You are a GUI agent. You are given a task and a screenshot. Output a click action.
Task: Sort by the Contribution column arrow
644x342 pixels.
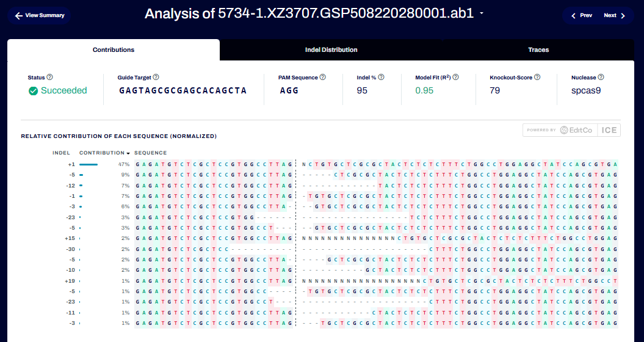(128, 153)
